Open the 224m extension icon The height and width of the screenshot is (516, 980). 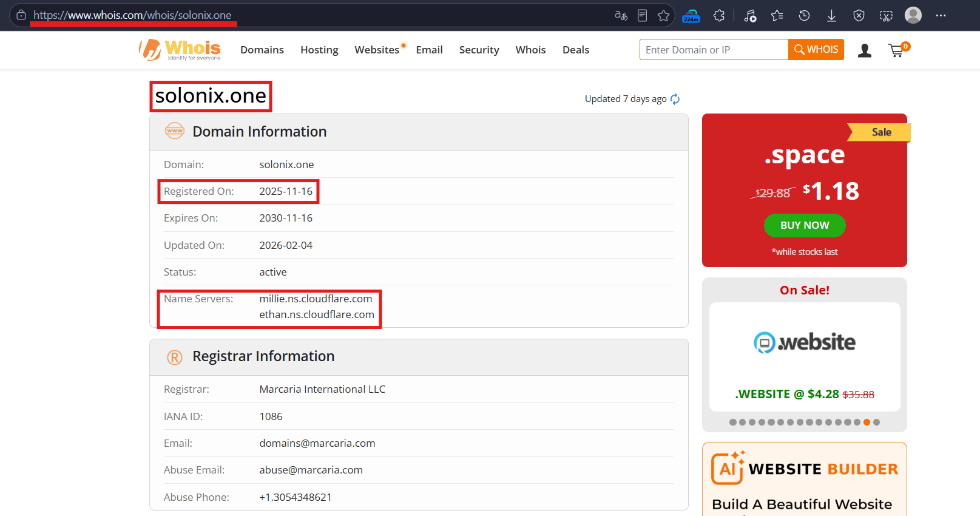pyautogui.click(x=691, y=16)
